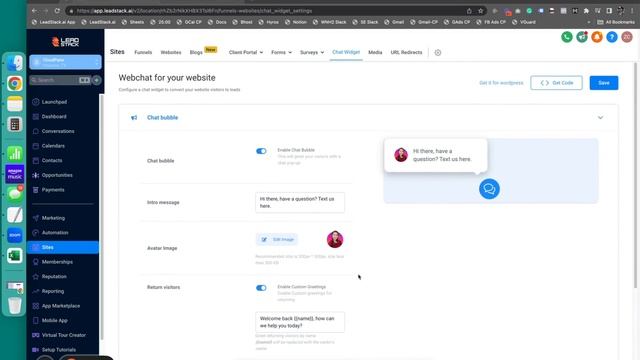Open Reporting in the sidebar
The width and height of the screenshot is (640, 360).
(x=53, y=291)
